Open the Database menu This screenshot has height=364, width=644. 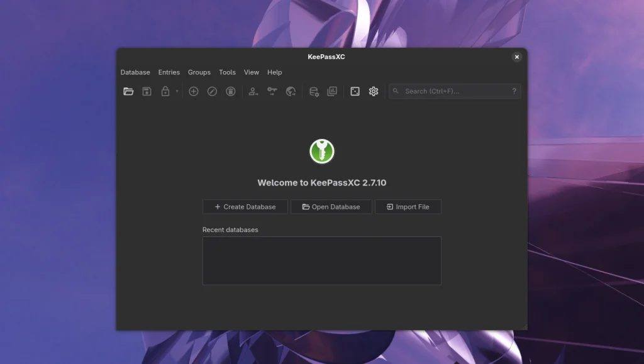click(x=135, y=72)
